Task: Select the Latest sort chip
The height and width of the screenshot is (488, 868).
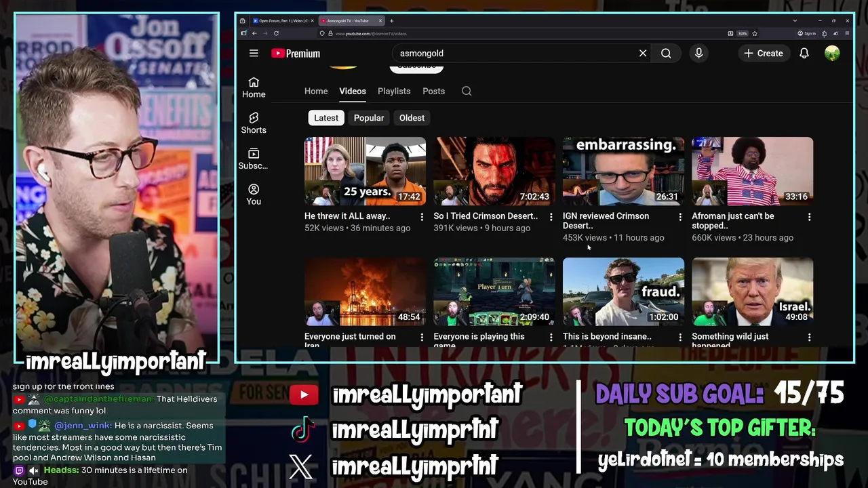Action: click(326, 118)
